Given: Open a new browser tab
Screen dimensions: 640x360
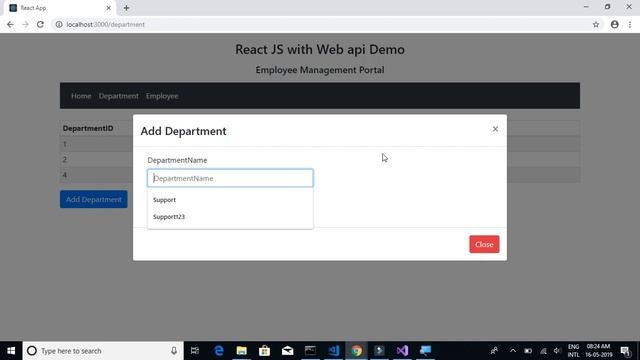Looking at the screenshot, I should [x=127, y=8].
